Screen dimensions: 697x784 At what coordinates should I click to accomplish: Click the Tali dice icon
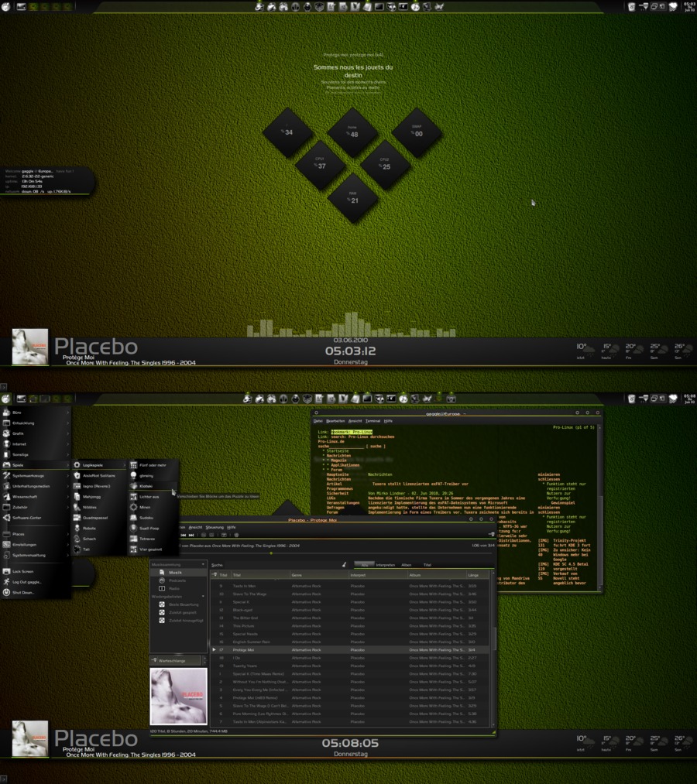coord(77,549)
